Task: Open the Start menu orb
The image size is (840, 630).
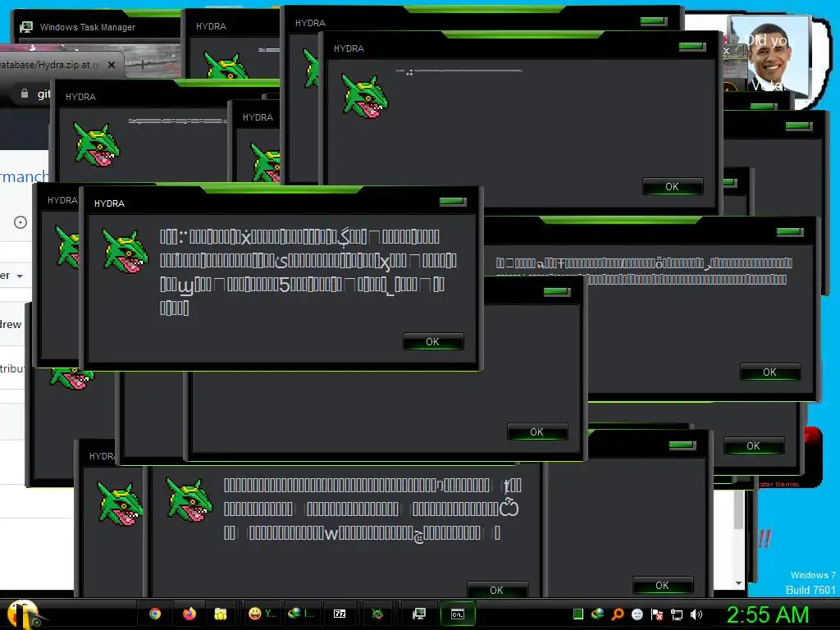Action: pyautogui.click(x=23, y=614)
